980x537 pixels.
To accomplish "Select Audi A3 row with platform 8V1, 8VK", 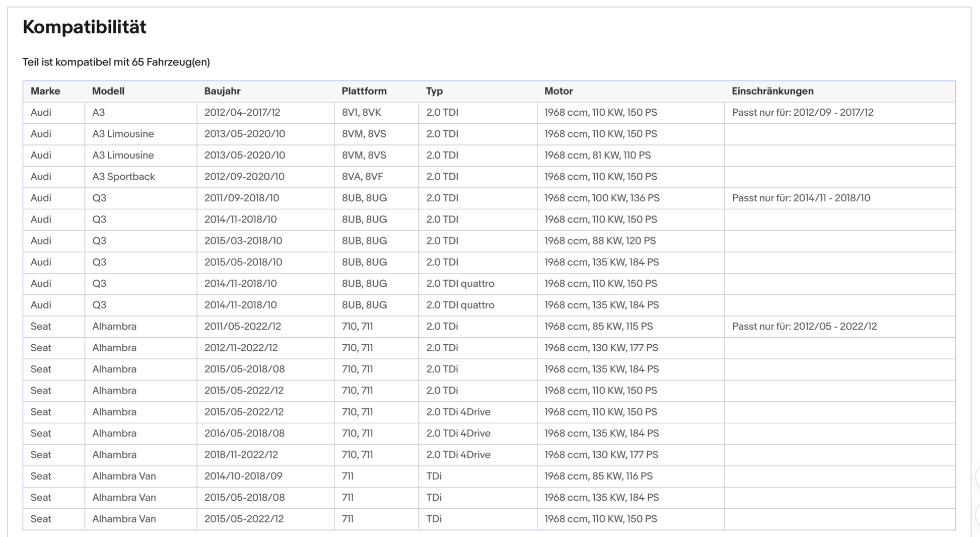I will (x=489, y=113).
